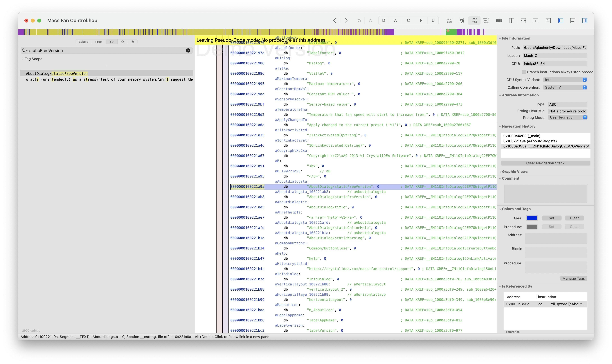Collapse the Colors and Tags section
The height and width of the screenshot is (364, 612).
tap(500, 209)
